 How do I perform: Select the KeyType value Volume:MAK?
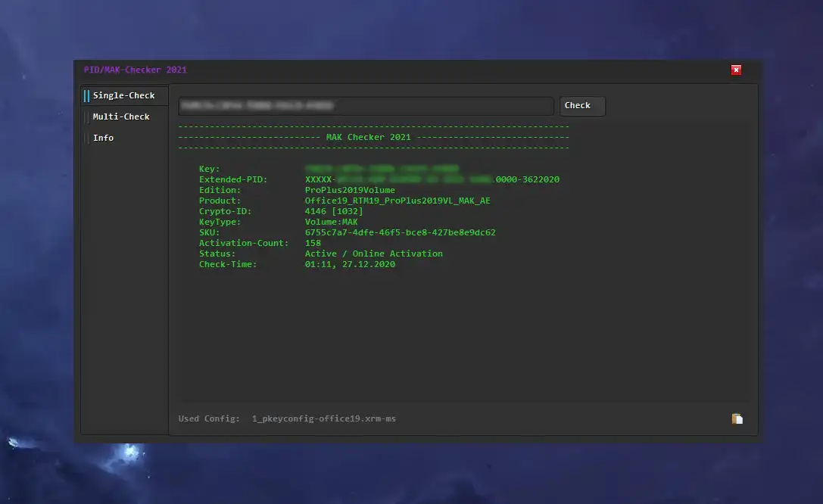tap(331, 222)
